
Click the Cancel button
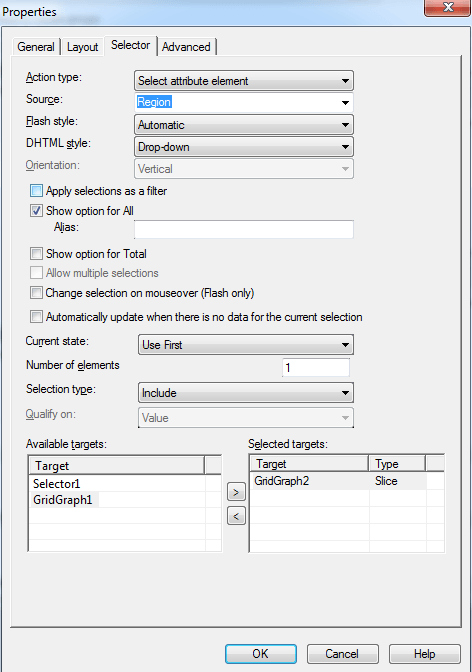tap(342, 654)
